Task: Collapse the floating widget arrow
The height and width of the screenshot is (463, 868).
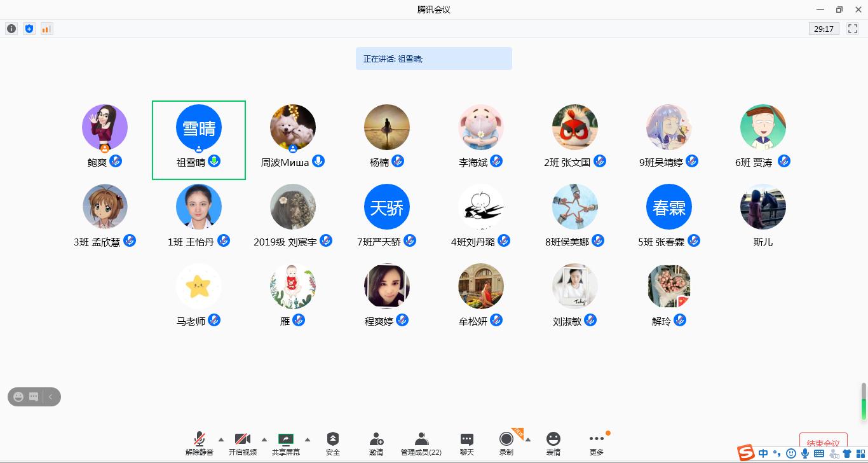Action: click(51, 397)
